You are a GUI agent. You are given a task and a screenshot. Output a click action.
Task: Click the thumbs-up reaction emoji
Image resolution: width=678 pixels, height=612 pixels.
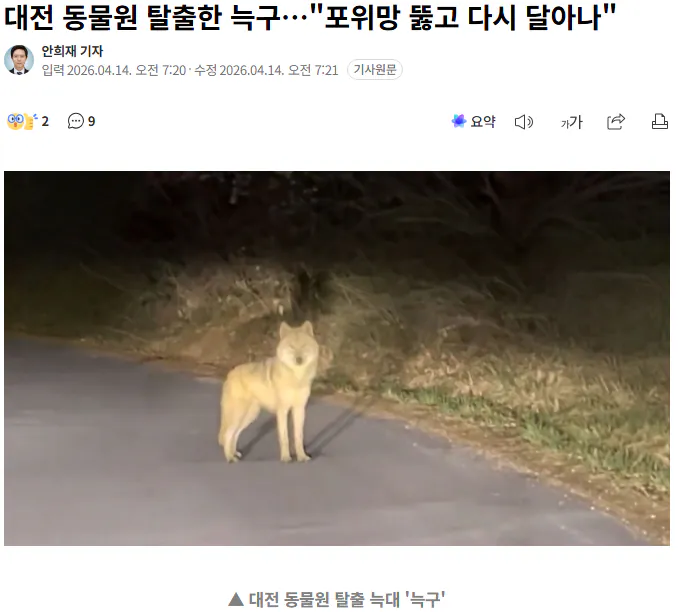[x=30, y=122]
